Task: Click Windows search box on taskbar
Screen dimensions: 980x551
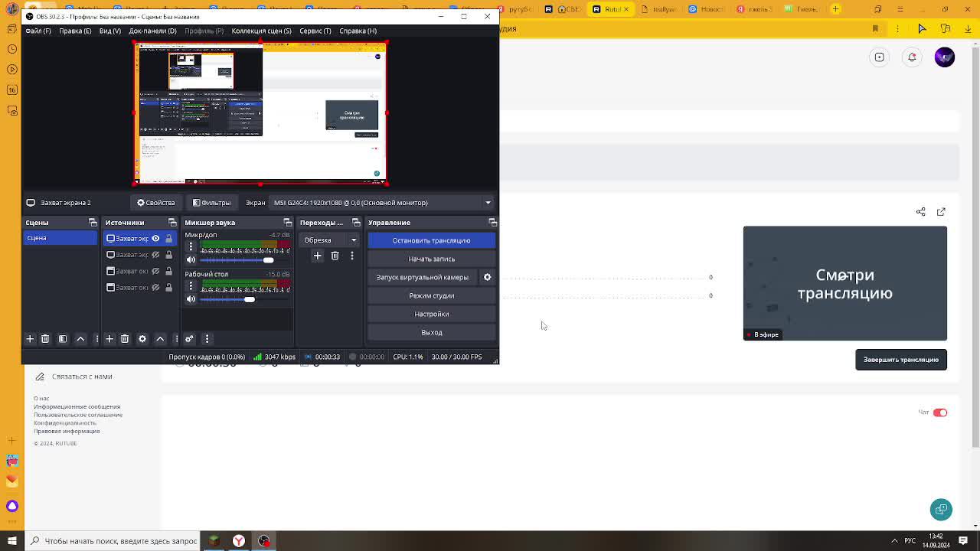Action: point(112,541)
